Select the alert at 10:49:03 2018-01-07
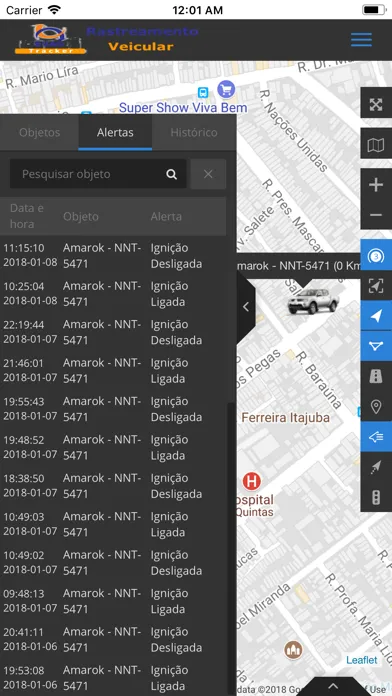This screenshot has width=392, height=696. pyautogui.click(x=113, y=524)
